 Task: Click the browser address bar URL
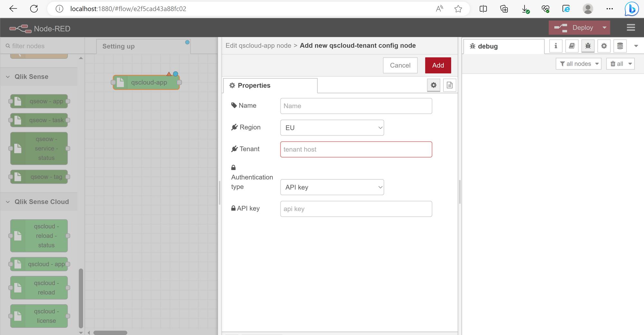coord(128,9)
